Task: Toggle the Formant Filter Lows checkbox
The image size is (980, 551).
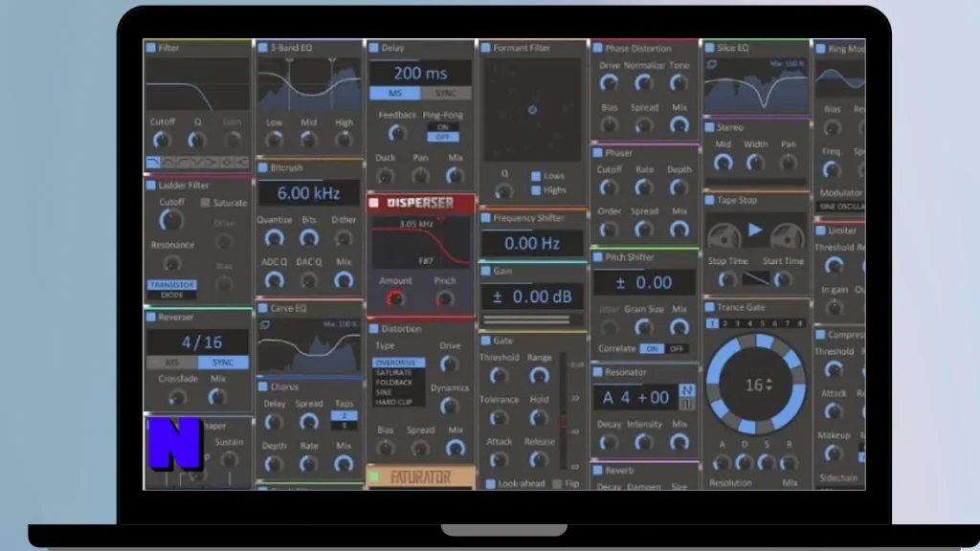Action: point(536,176)
